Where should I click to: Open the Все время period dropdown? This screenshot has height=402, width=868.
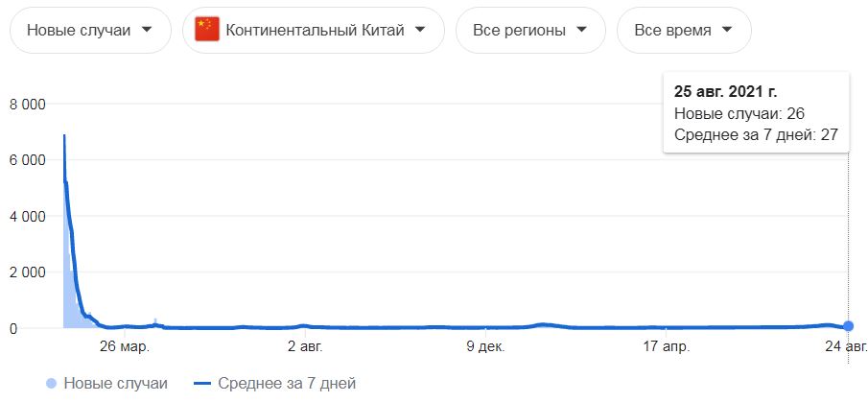click(684, 30)
